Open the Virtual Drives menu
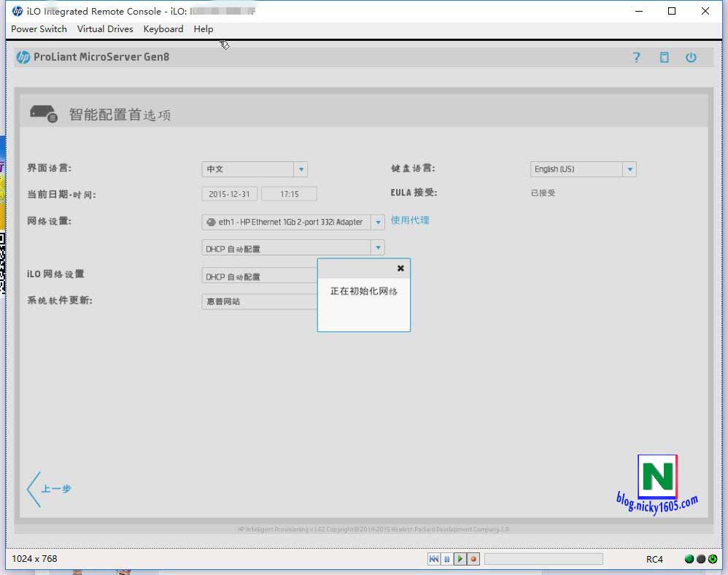728x575 pixels. 105,28
